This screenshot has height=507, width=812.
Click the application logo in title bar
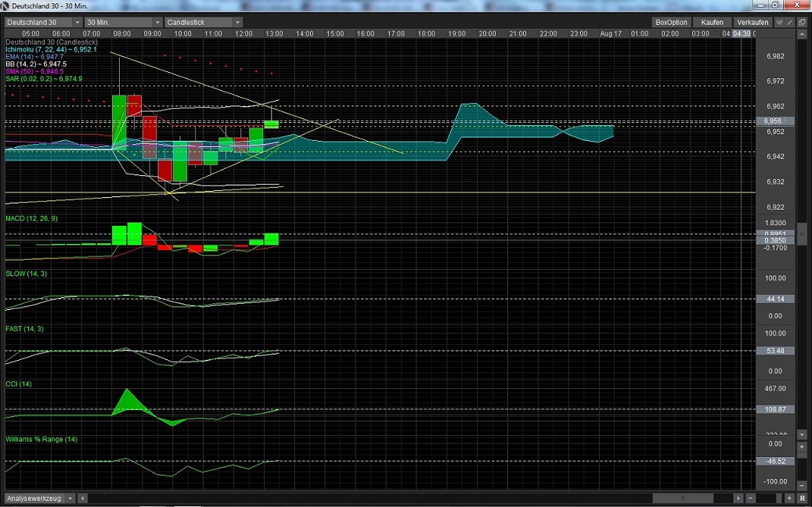coord(5,5)
